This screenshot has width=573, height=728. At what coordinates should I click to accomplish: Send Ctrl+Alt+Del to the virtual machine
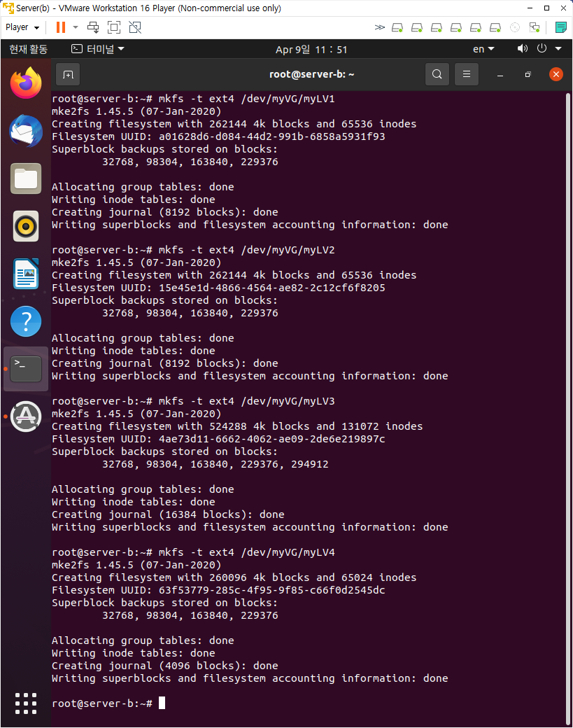pyautogui.click(x=93, y=27)
